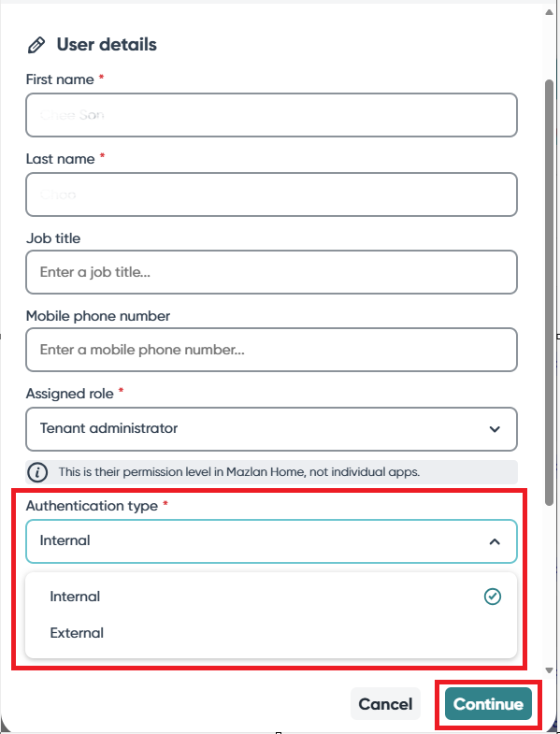This screenshot has width=560, height=734.
Task: Collapse the Authentication type dropdown chevron
Action: click(495, 541)
